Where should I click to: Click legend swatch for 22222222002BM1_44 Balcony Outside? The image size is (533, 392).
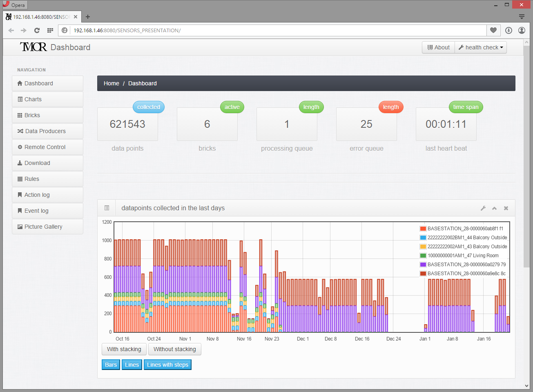423,238
